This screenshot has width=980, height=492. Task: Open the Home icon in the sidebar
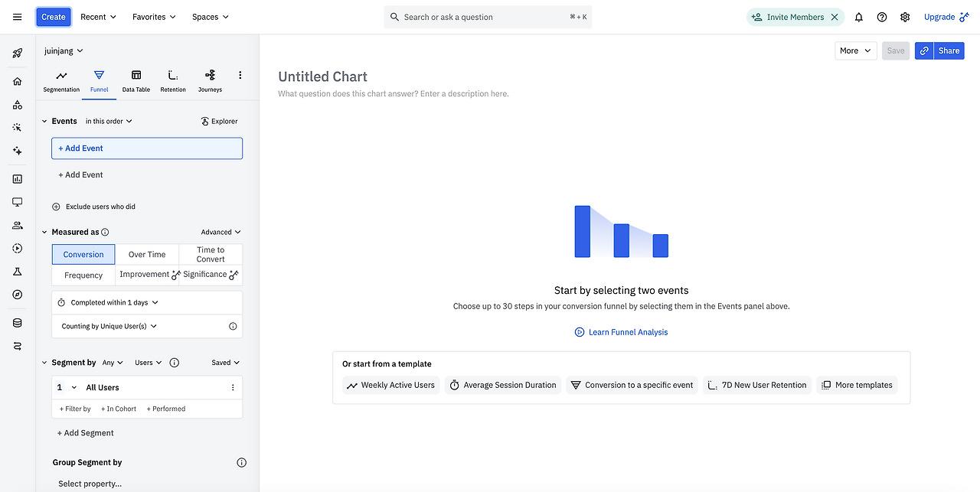pos(18,82)
